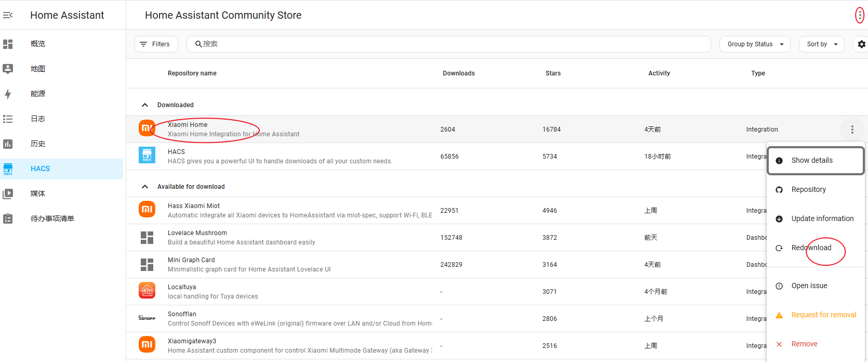
Task: Choose Show details from the context menu
Action: pyautogui.click(x=816, y=161)
